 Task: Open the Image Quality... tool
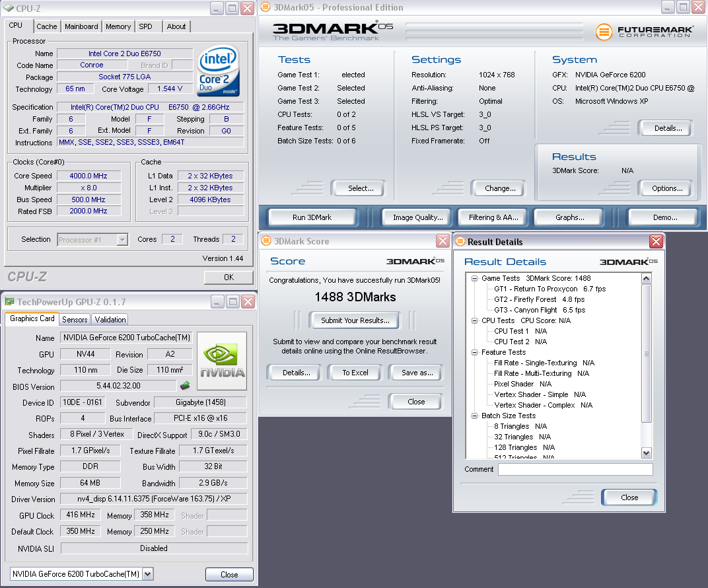[416, 217]
